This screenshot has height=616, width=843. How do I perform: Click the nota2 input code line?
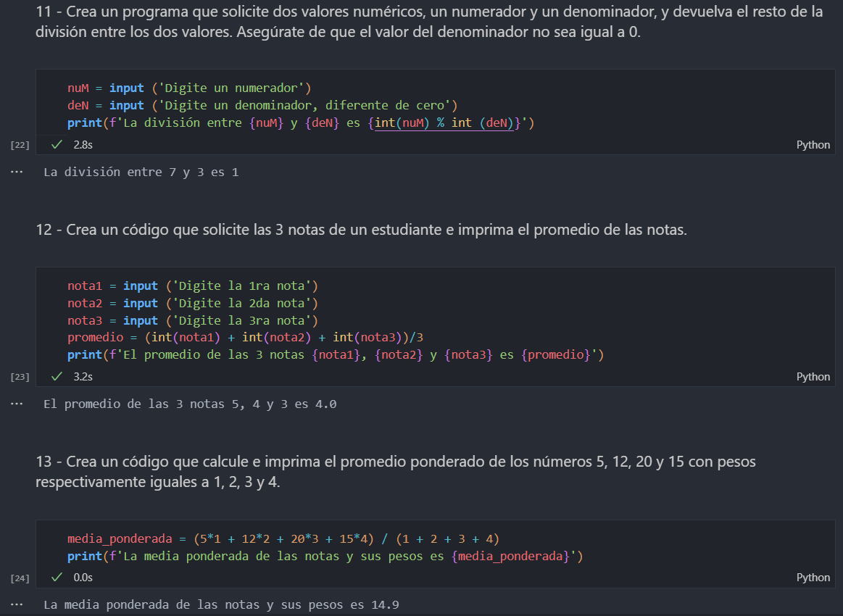click(193, 303)
